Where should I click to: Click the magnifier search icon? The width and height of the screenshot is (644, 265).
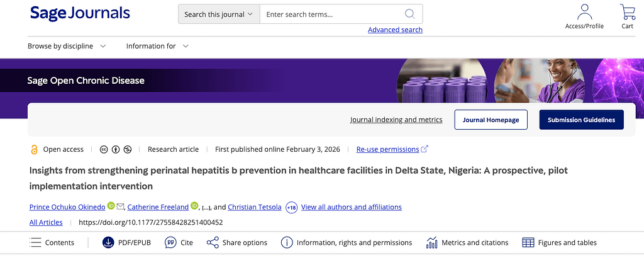tap(409, 14)
